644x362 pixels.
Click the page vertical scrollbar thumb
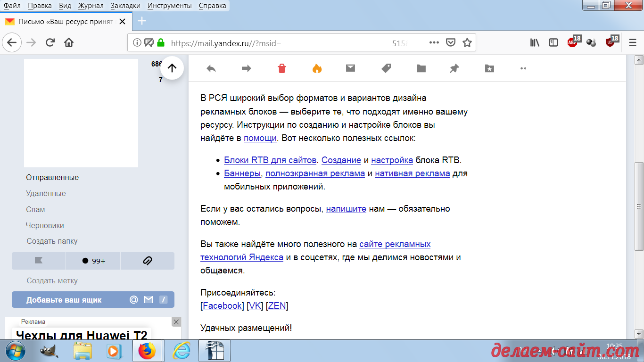tap(639, 206)
